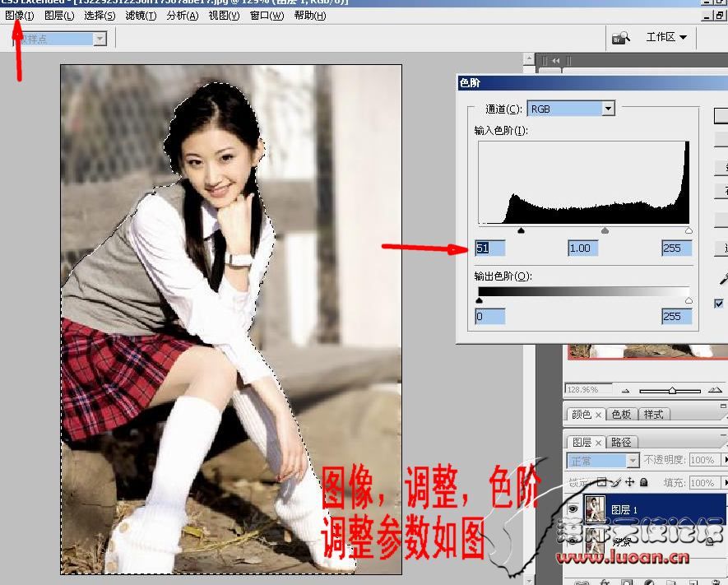Click the fx layer style icon
This screenshot has width=728, height=585.
click(x=604, y=582)
